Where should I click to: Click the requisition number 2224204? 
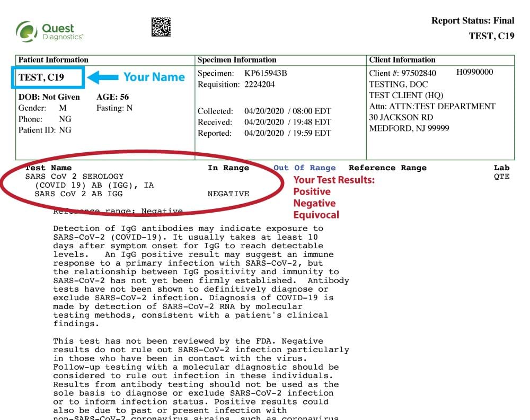[260, 84]
